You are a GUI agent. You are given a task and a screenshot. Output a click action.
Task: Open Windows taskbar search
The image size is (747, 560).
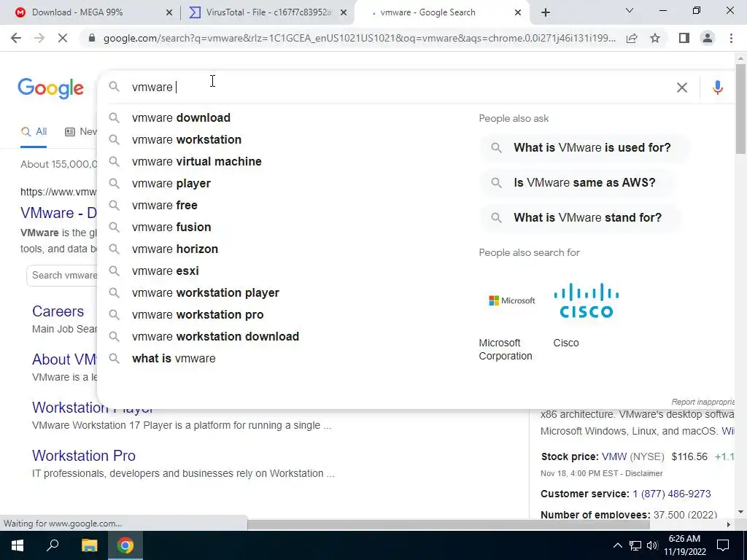[53, 545]
